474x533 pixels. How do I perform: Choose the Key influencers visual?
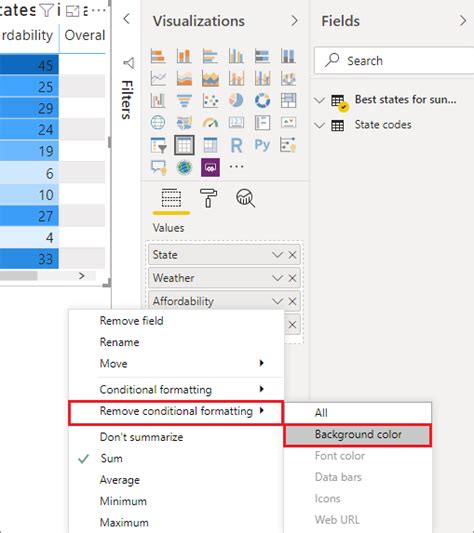(288, 145)
